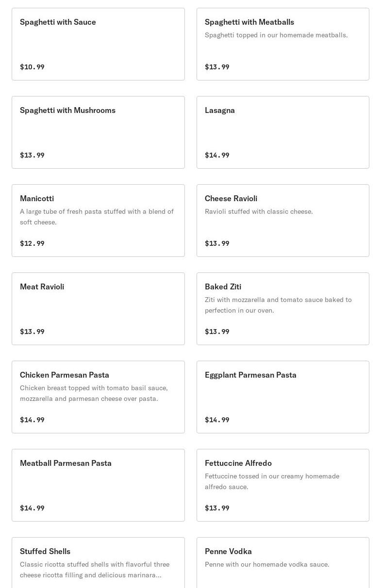The image size is (381, 588).
Task: Click the Fettuccine Alfredo description text
Action: tap(272, 481)
